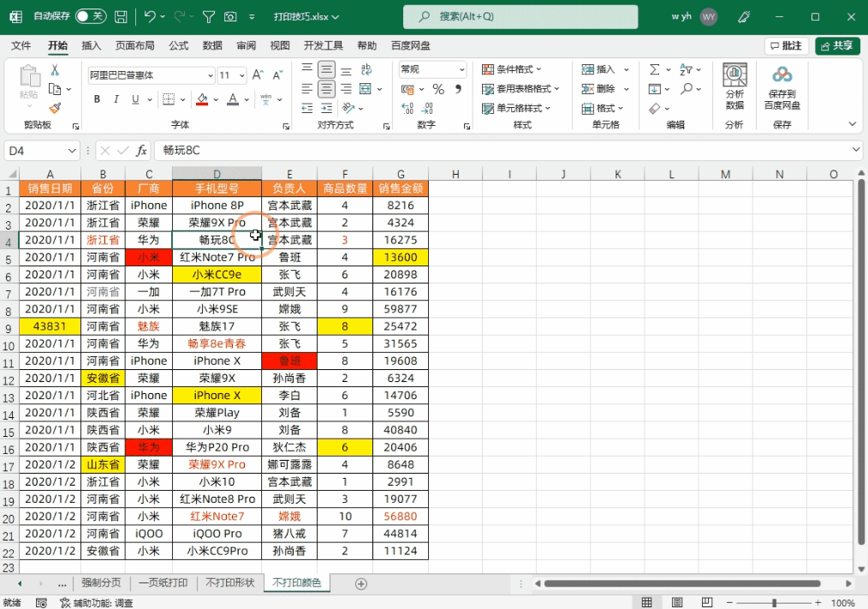Image resolution: width=868 pixels, height=609 pixels.
Task: Click the 批注 Comments button
Action: pos(787,45)
